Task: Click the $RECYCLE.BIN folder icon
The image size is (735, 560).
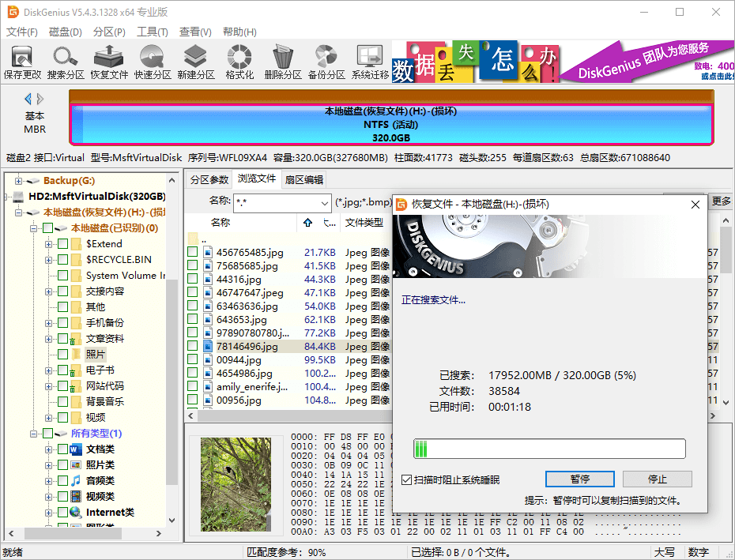Action: (x=77, y=260)
